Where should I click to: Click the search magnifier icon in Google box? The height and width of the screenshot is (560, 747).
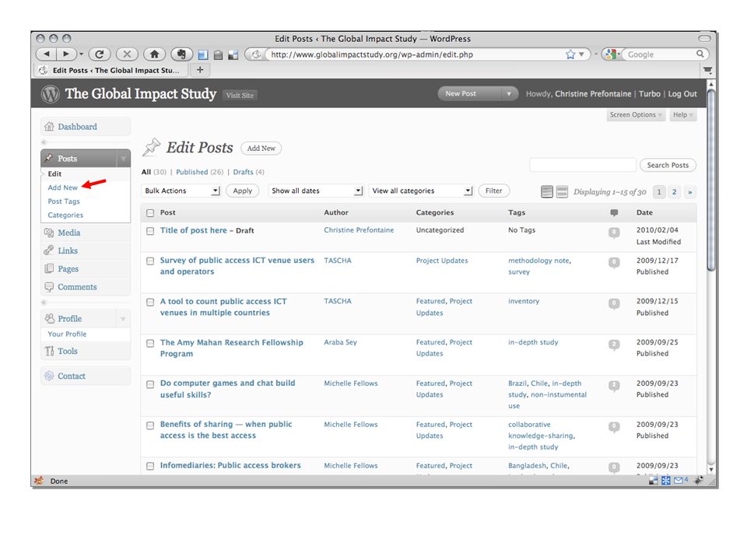click(x=700, y=54)
